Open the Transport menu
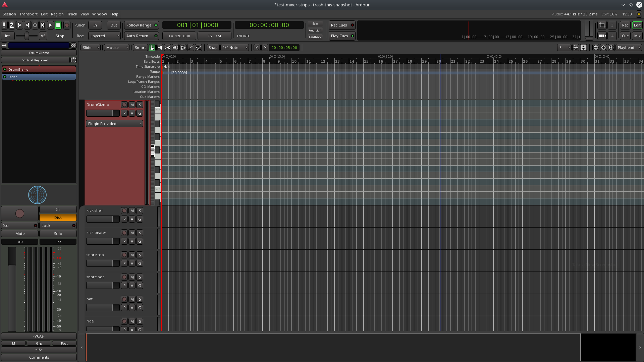The image size is (644, 362). point(28,14)
